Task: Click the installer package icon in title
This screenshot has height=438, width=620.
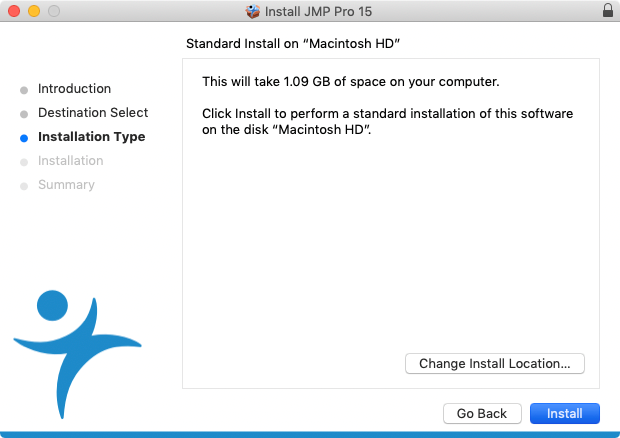Action: [253, 11]
